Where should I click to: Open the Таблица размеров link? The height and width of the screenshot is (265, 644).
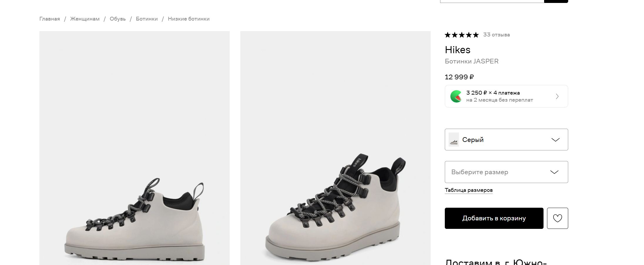pos(469,190)
